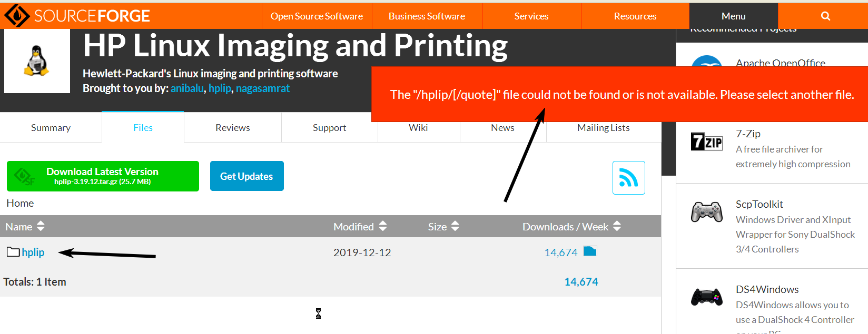Open the Summary tab

coord(51,128)
